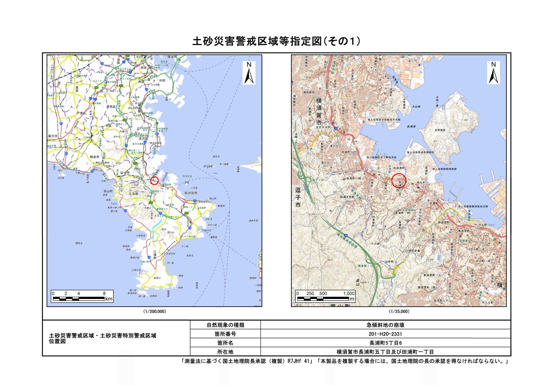Click the 位置図 caption in the bottom-left box

[x=57, y=341]
